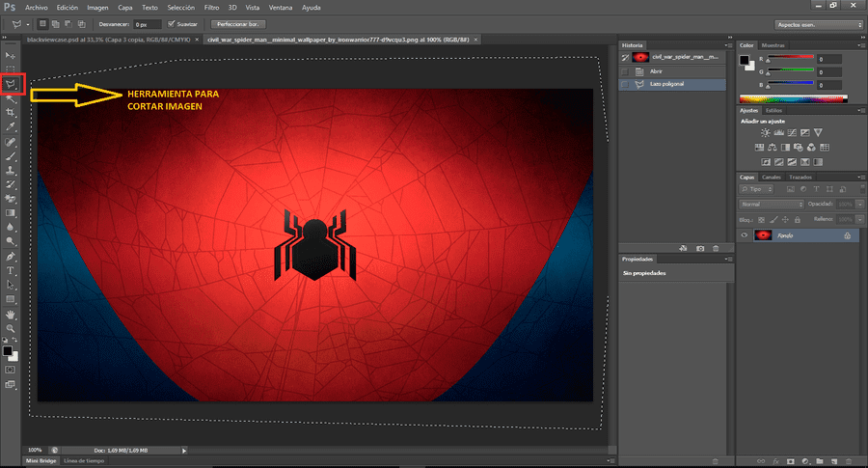Select the Healing Brush tool

click(11, 143)
